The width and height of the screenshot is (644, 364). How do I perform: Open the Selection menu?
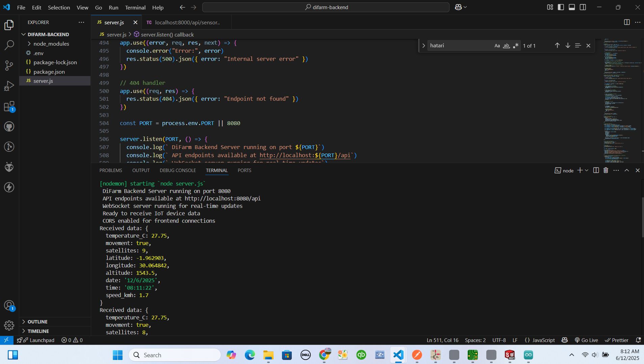click(x=59, y=7)
